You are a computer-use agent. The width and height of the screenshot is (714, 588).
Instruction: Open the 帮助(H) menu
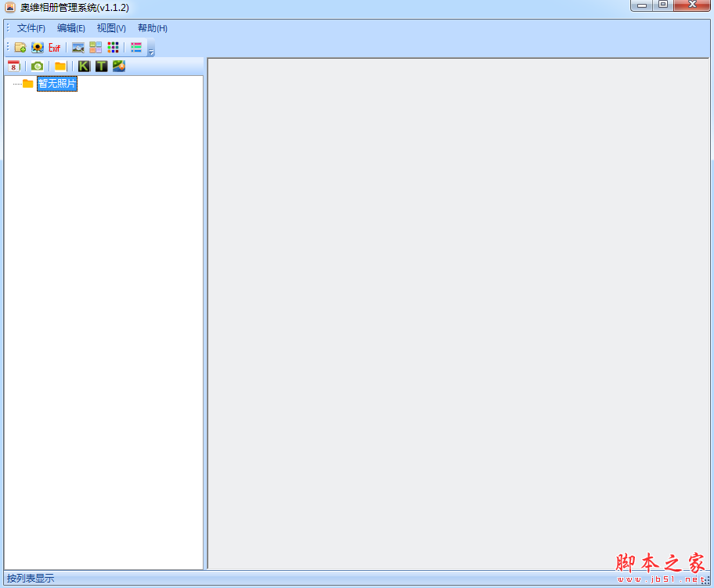pos(153,28)
